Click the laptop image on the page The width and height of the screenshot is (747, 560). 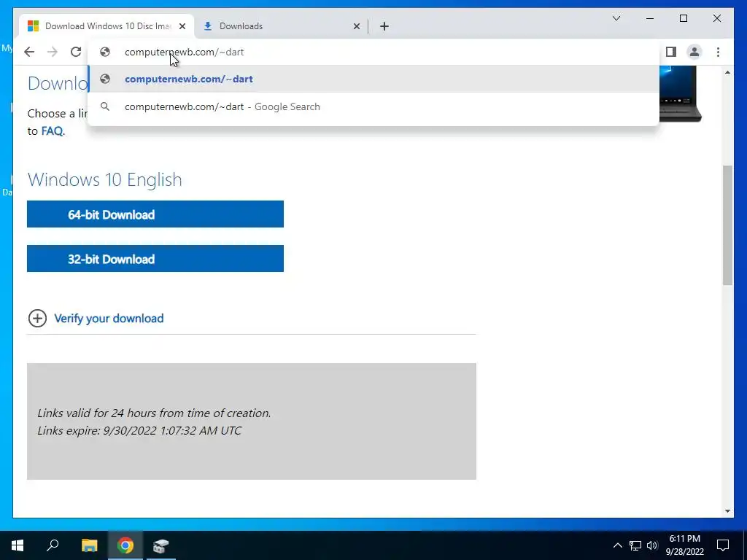[681, 94]
